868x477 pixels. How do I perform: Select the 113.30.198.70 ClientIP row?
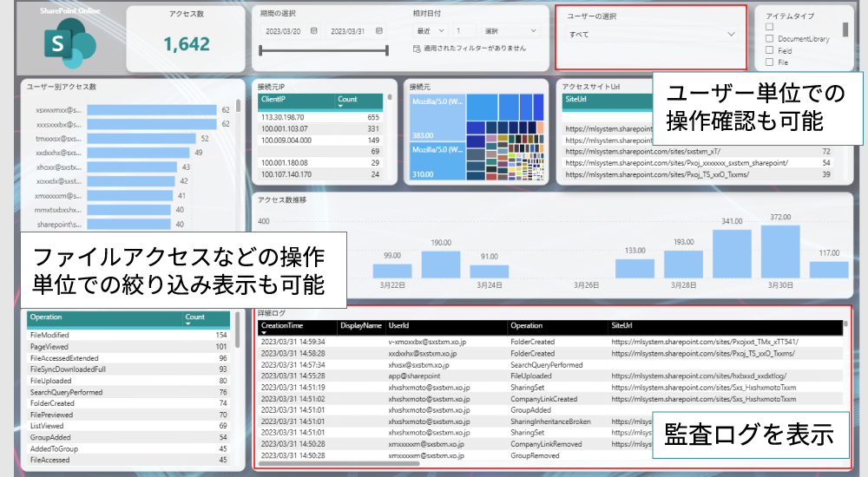click(x=286, y=117)
